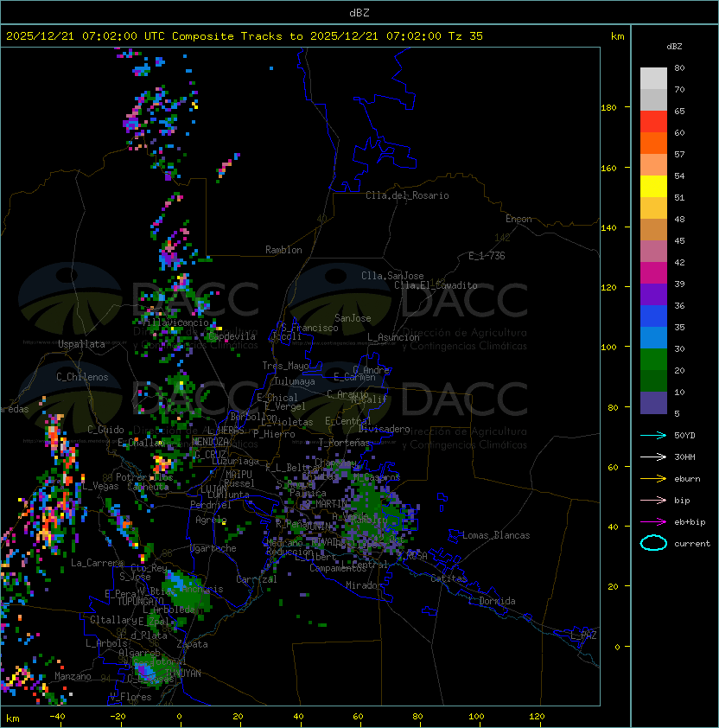This screenshot has height=728, width=719.
Task: Click the 'Mirador' map label
Action: [365, 585]
